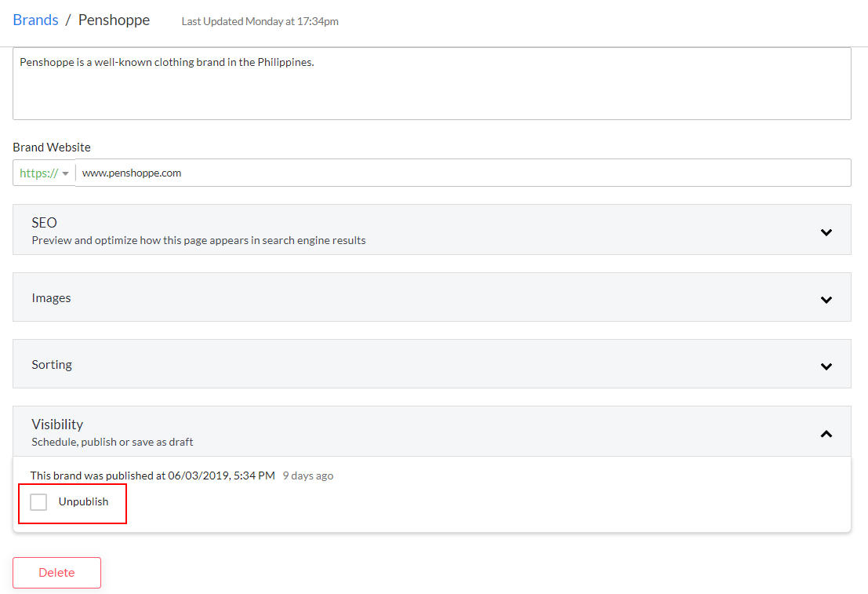Click the Brand Website URL field
The width and height of the screenshot is (868, 594).
coord(463,173)
